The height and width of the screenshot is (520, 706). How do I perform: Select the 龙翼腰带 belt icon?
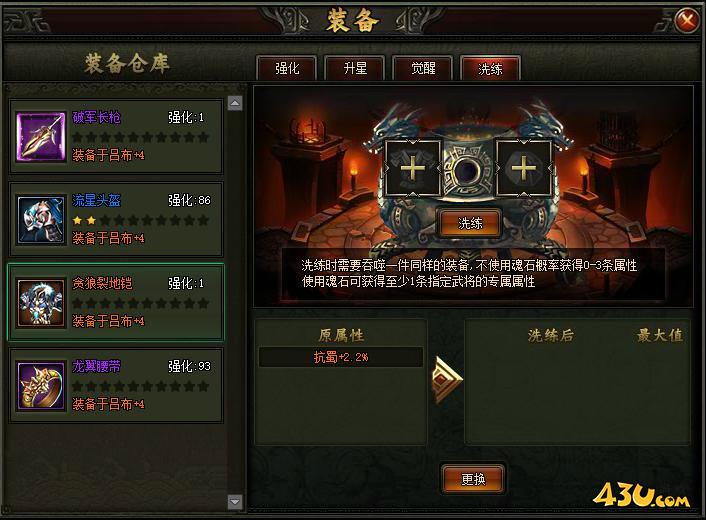(41, 386)
